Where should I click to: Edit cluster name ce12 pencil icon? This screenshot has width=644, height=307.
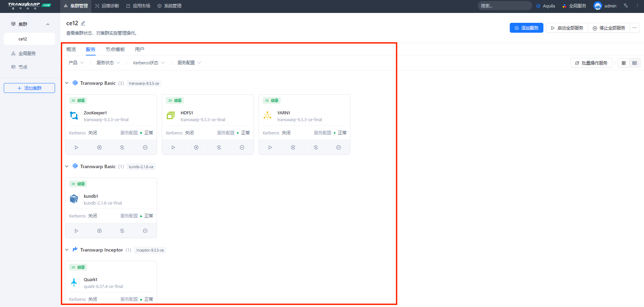coord(83,23)
